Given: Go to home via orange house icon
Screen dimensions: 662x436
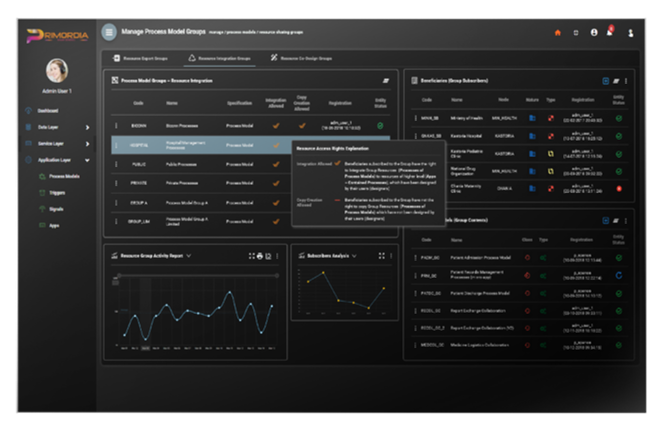Looking at the screenshot, I should coord(557,32).
